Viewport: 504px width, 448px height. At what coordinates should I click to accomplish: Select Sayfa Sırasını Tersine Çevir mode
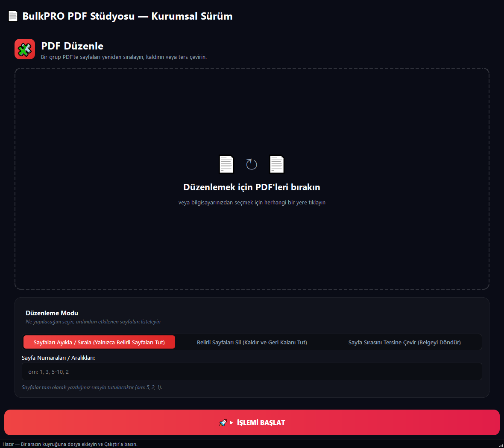404,342
